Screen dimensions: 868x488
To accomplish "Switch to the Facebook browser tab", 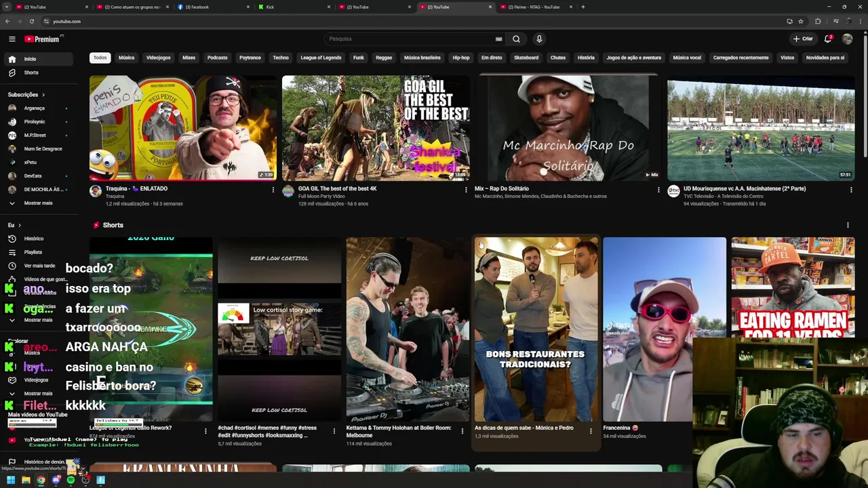I will tap(213, 7).
